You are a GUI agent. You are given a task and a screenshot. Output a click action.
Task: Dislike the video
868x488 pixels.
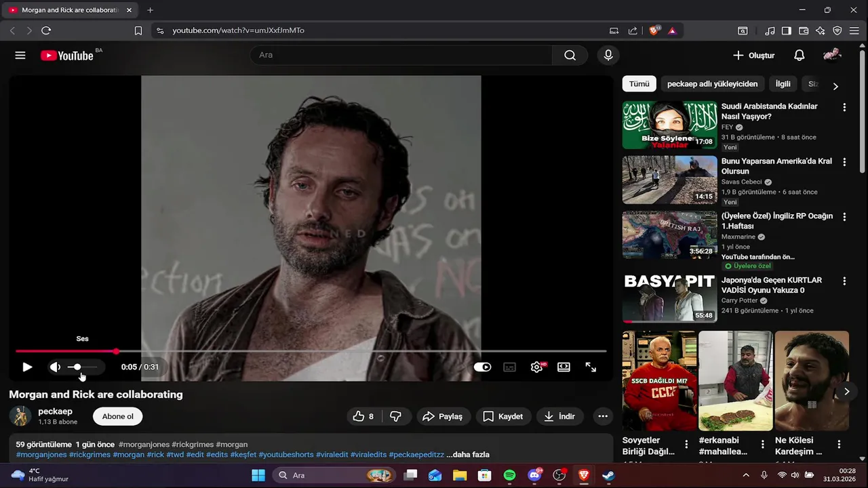[x=395, y=417]
